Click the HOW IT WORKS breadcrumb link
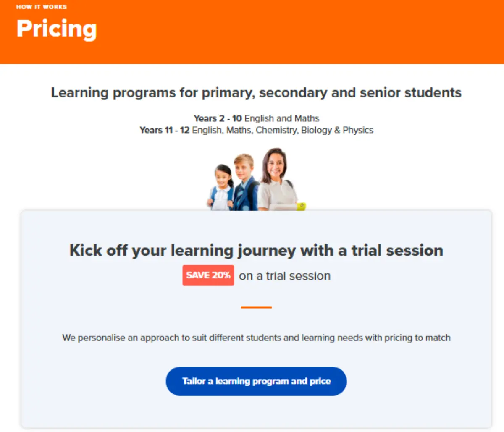The width and height of the screenshot is (504, 432). coord(41,7)
